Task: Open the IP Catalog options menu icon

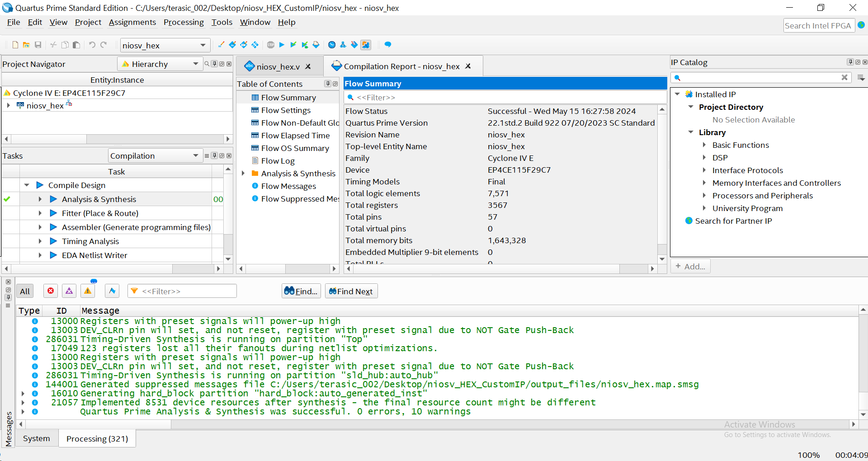Action: [x=861, y=78]
